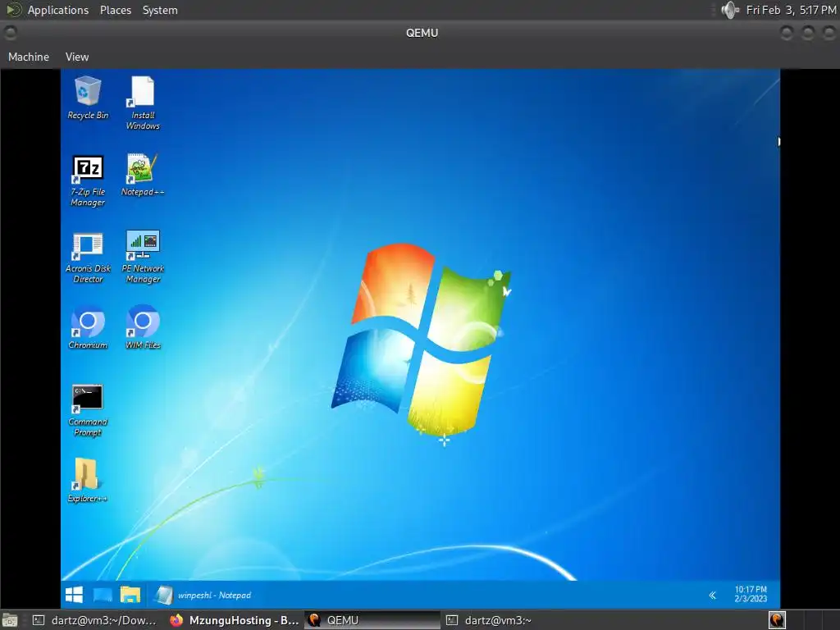Launch PE Network Manager shortcut
The height and width of the screenshot is (630, 840).
point(143,257)
